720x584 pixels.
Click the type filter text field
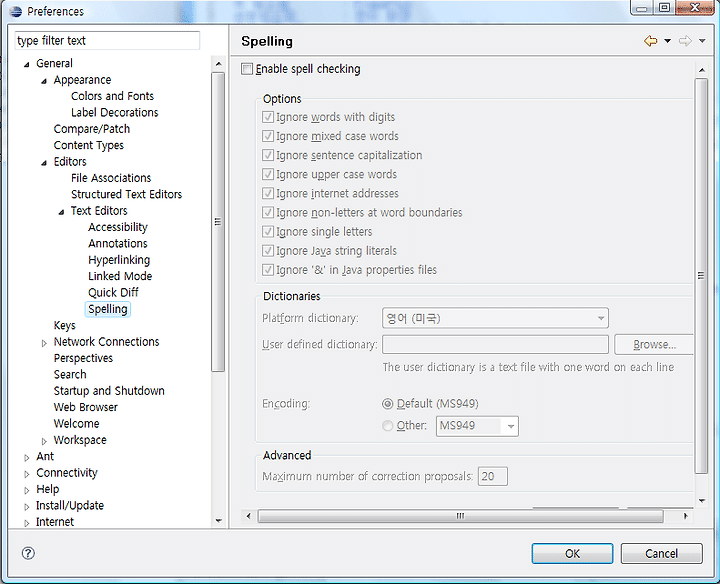pos(107,40)
